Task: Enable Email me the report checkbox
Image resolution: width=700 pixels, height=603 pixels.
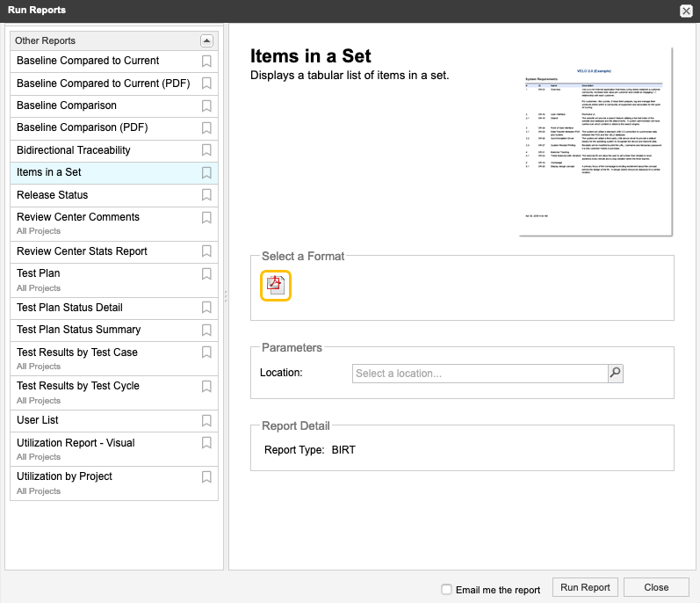Action: pos(446,589)
